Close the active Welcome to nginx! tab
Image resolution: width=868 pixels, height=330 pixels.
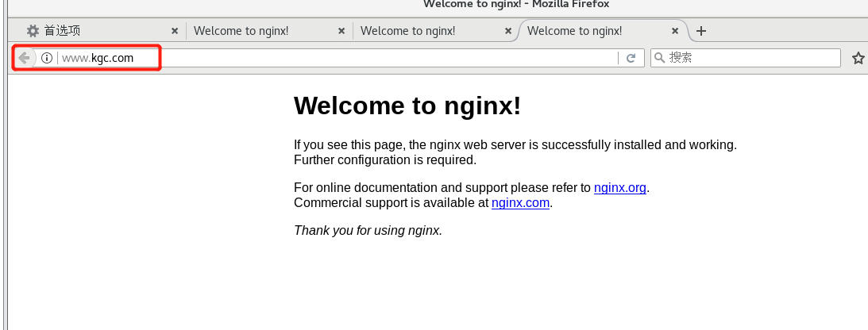tap(675, 31)
